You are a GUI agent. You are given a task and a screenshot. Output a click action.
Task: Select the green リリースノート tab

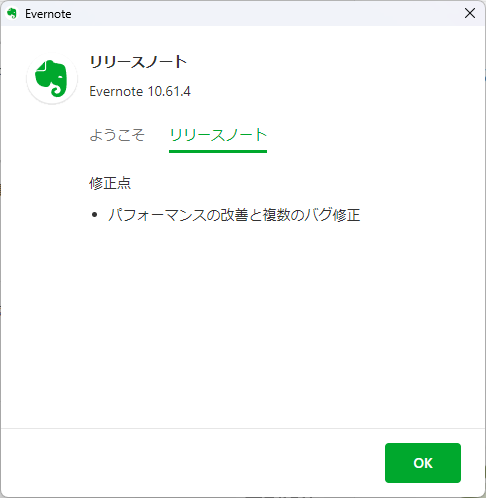218,135
